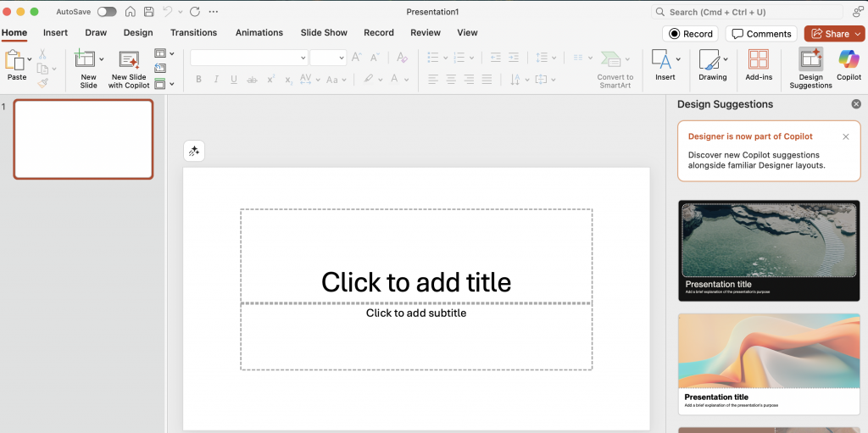The width and height of the screenshot is (868, 433).
Task: Click the Home icon beside AutoSave
Action: click(x=131, y=12)
